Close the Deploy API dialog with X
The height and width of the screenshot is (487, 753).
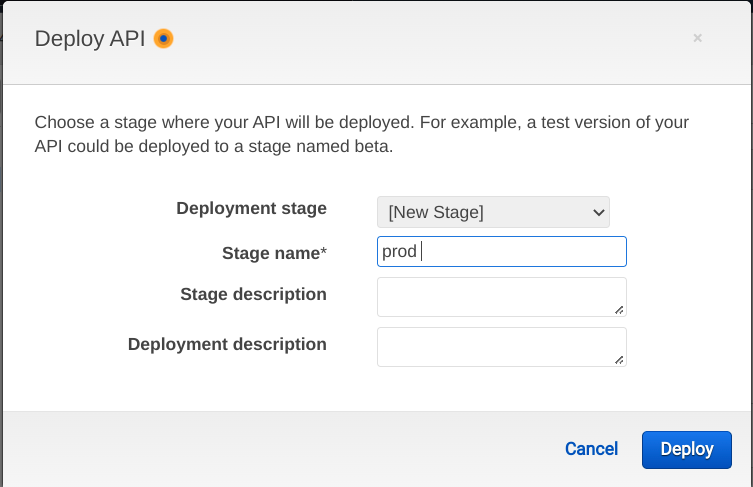coord(697,38)
